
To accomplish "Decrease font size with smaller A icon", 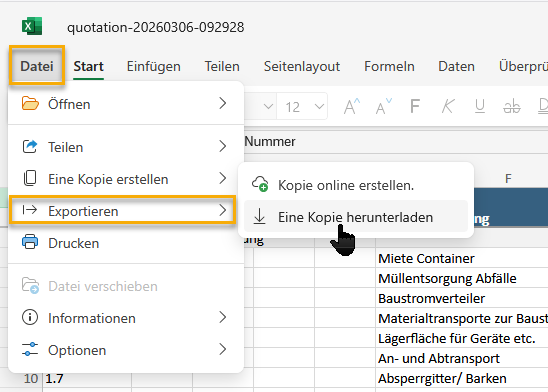I will click(384, 106).
